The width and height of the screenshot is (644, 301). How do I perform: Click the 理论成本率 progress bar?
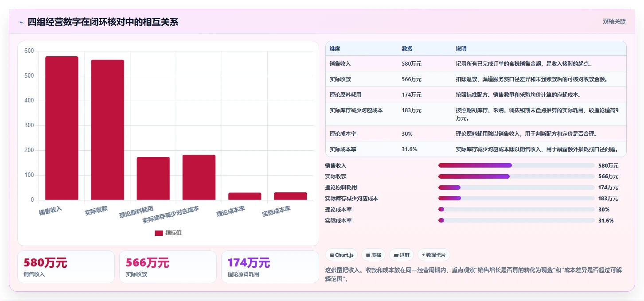coord(516,209)
